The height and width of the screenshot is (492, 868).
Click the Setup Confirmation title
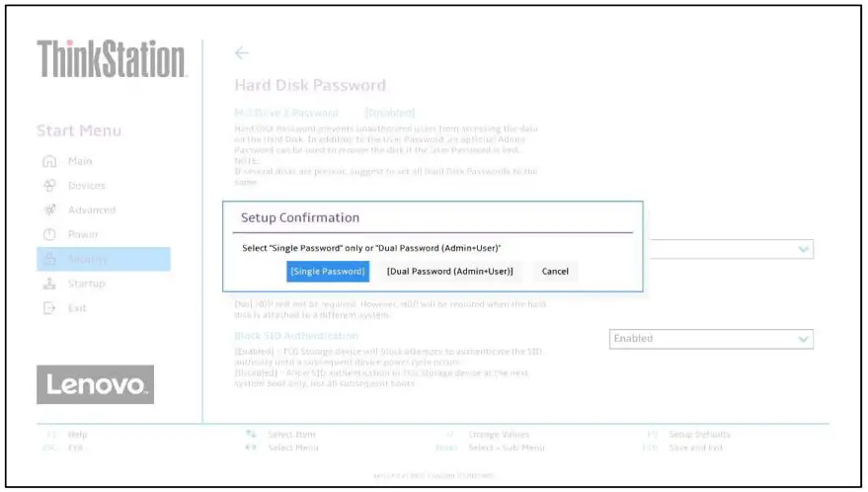[x=300, y=217]
